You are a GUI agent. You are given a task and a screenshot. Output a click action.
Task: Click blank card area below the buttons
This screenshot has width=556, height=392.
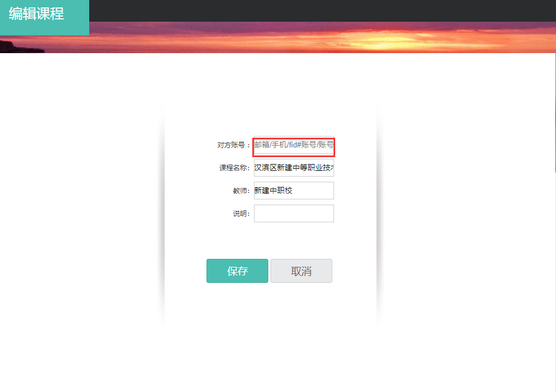(x=270, y=305)
